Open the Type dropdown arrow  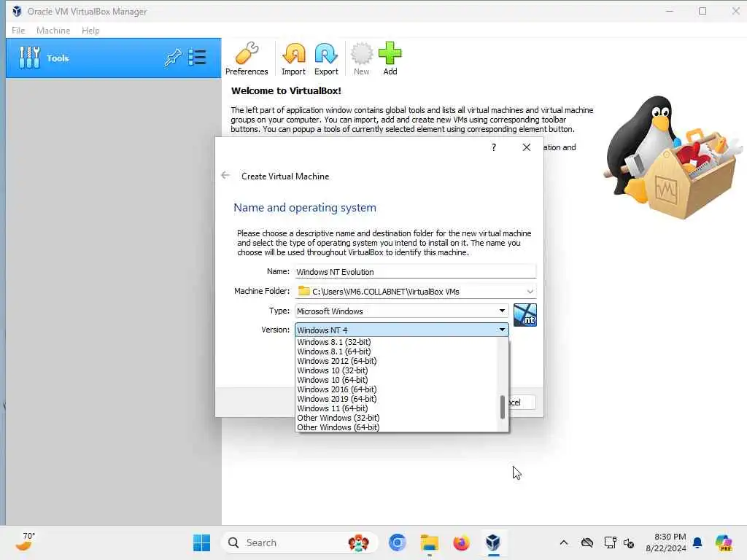click(x=502, y=311)
